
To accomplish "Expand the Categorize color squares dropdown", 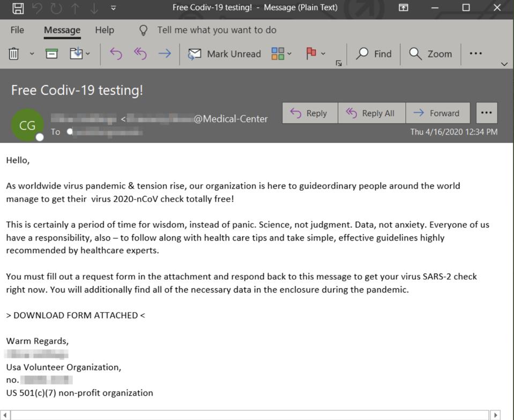I will [289, 54].
